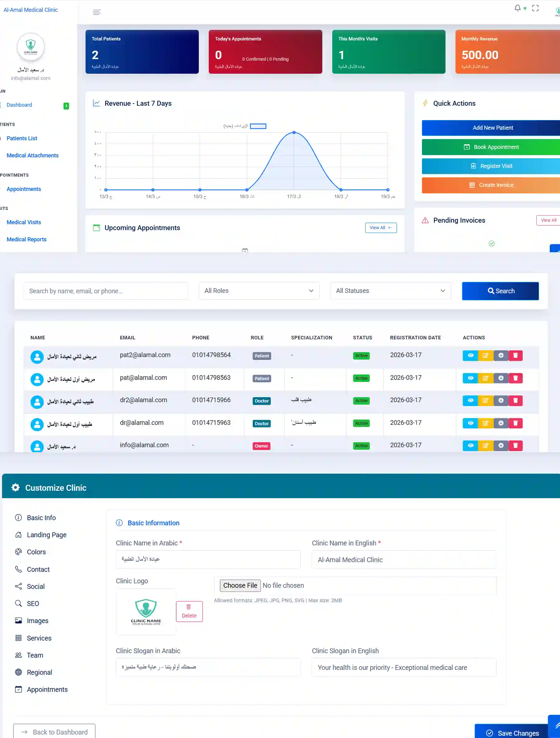Click Choose File for clinic logo
Screen dimensions: 560x738
point(240,586)
